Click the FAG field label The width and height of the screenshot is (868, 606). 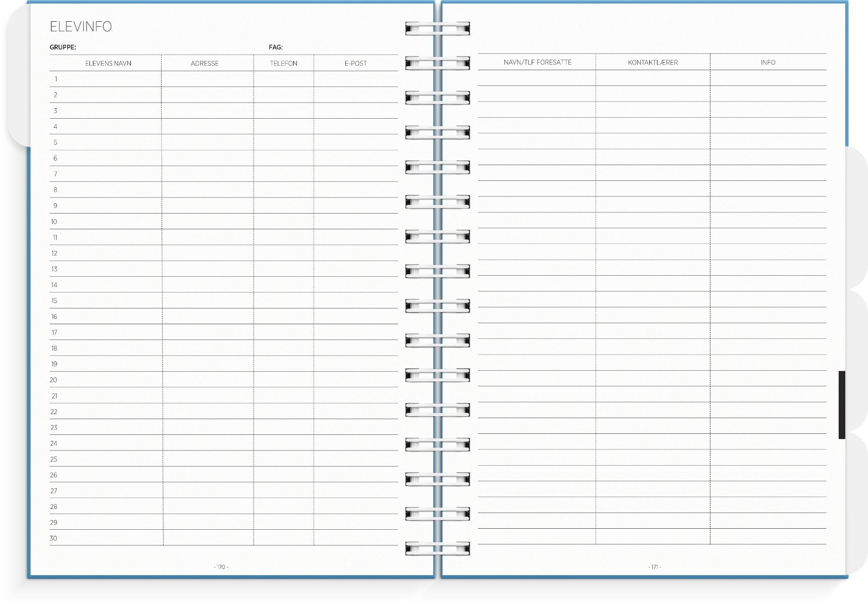pos(275,47)
